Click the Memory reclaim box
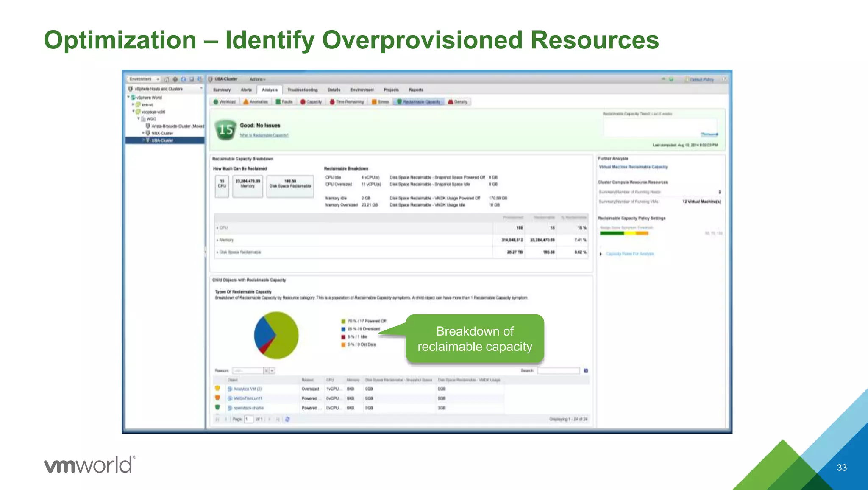Image resolution: width=868 pixels, height=490 pixels. pos(248,186)
